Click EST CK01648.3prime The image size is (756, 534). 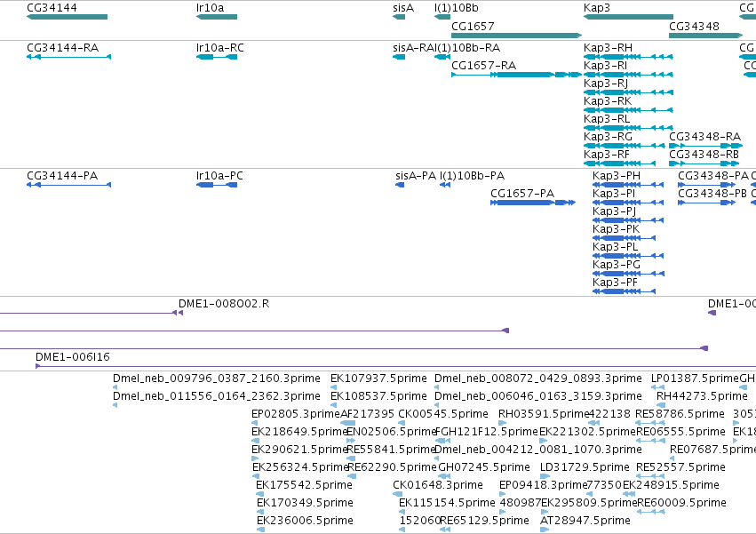[x=398, y=494]
